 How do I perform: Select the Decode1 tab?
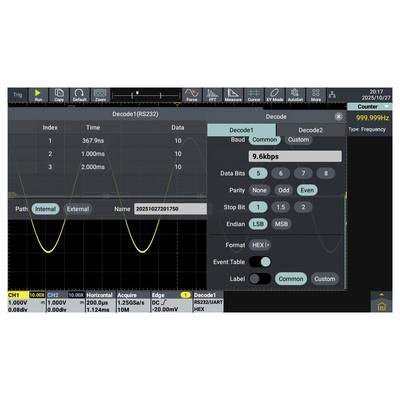click(242, 130)
